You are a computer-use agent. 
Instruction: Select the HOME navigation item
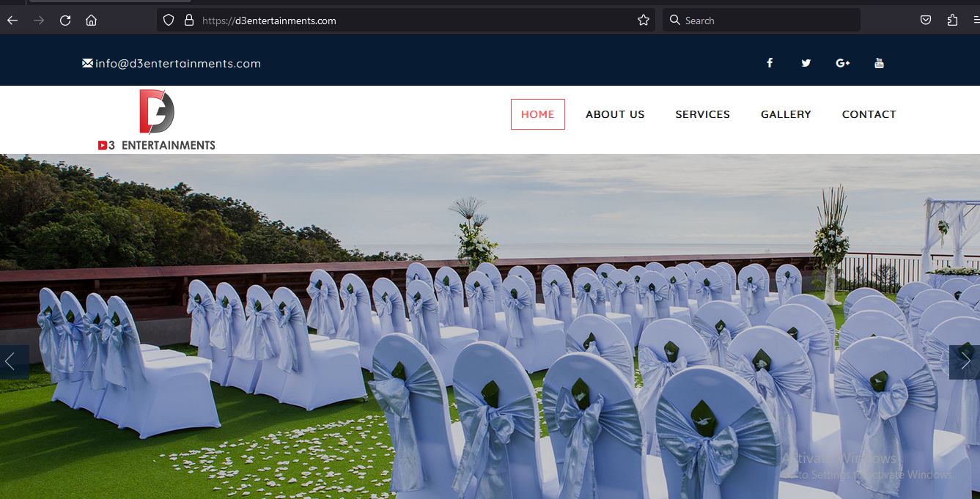point(537,114)
